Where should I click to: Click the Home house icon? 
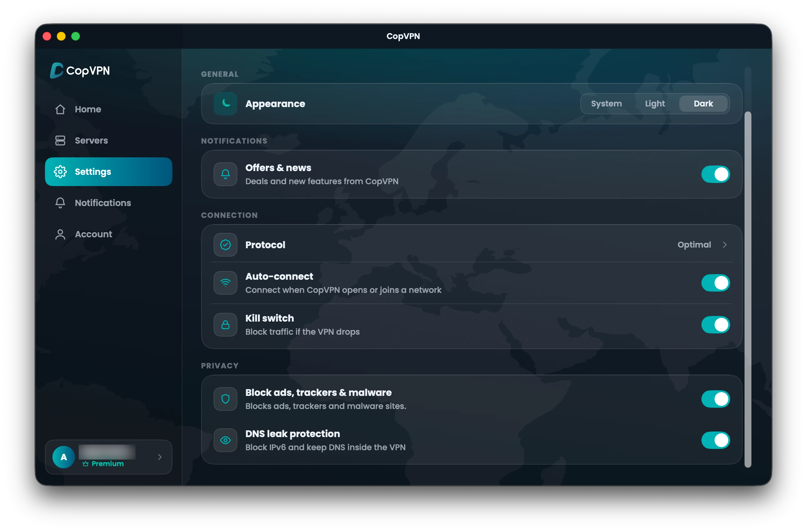click(60, 109)
